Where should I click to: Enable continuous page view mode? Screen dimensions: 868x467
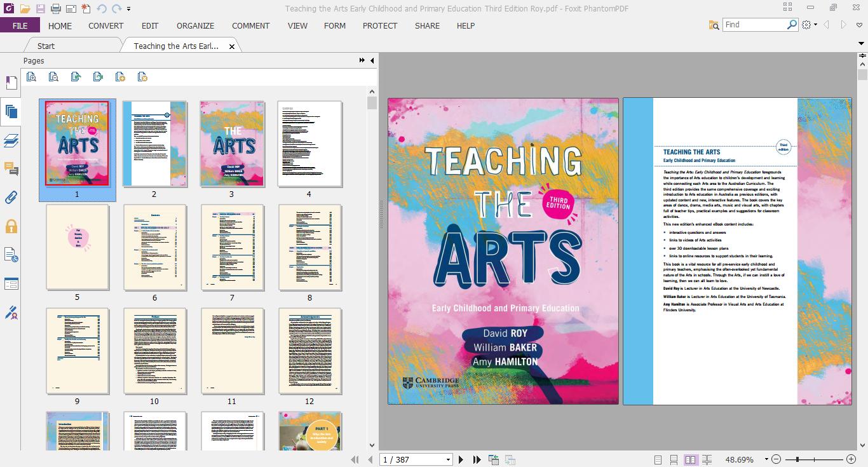point(674,459)
